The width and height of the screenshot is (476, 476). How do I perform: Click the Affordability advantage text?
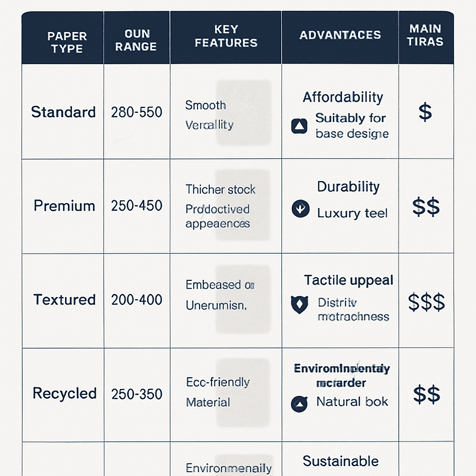[x=343, y=97]
